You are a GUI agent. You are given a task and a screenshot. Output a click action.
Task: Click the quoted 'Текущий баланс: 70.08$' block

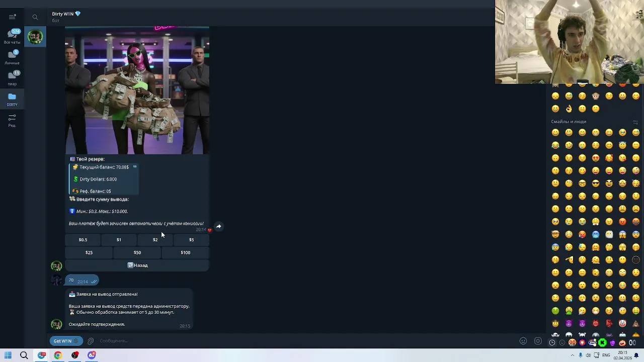tap(104, 179)
